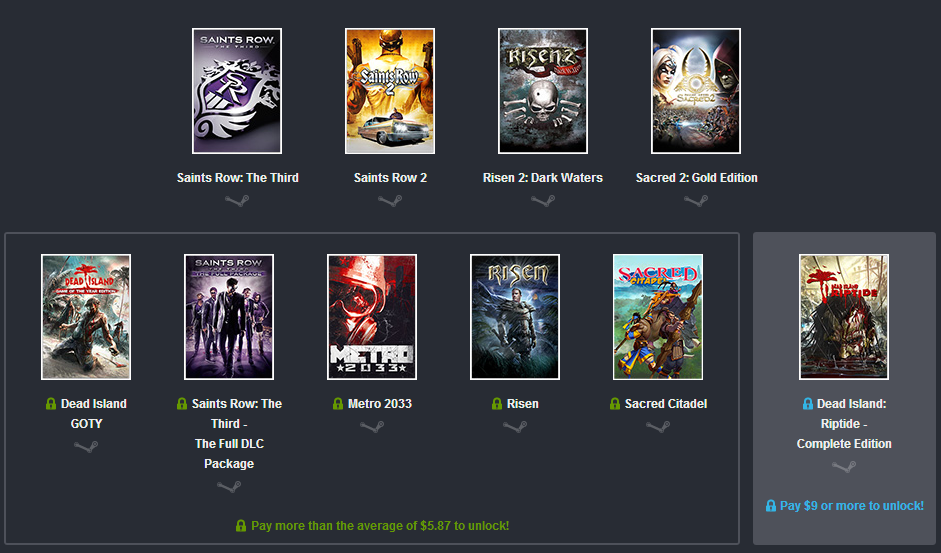Image resolution: width=941 pixels, height=553 pixels.
Task: Click the blue lock icon beside Dead Island: Riptide
Action: (x=808, y=404)
